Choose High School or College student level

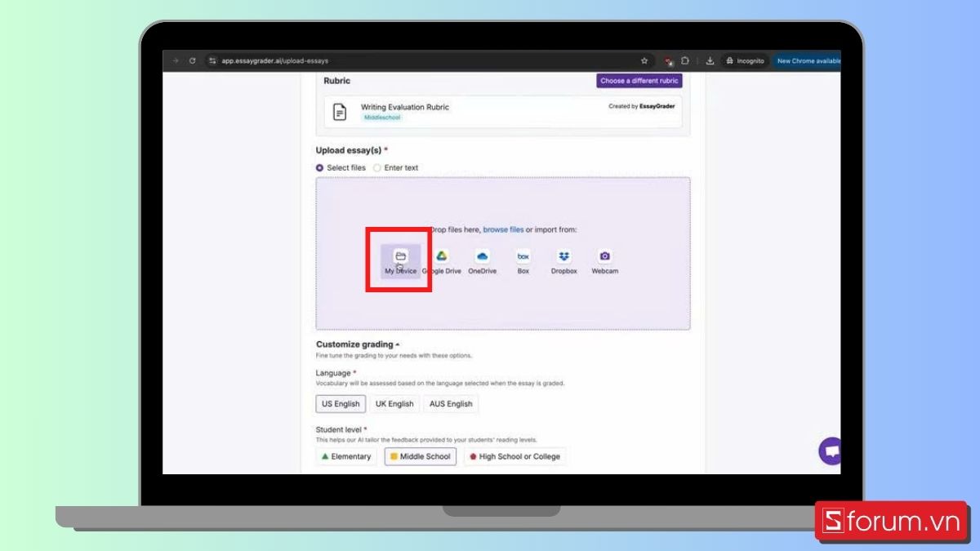tap(514, 456)
